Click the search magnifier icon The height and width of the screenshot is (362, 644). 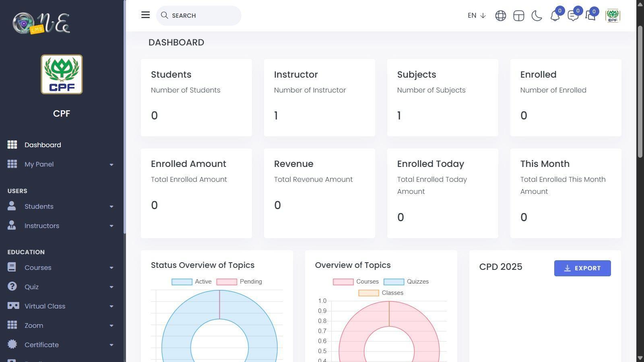point(164,15)
